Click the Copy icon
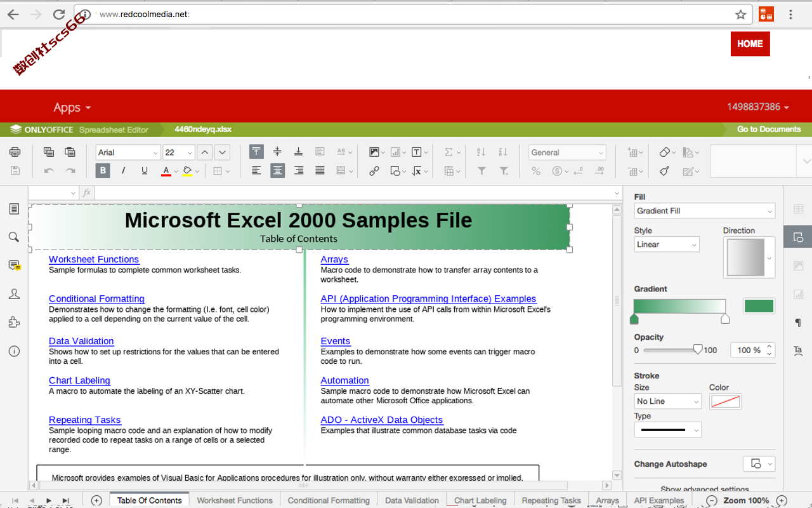 (49, 152)
